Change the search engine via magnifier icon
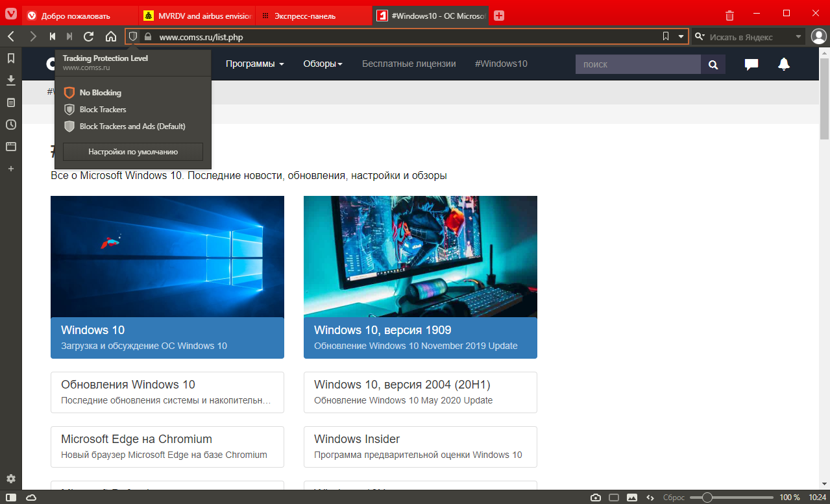The height and width of the screenshot is (504, 830). pyautogui.click(x=700, y=37)
